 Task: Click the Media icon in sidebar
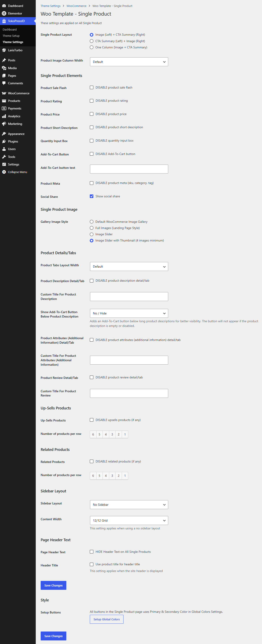point(4,68)
